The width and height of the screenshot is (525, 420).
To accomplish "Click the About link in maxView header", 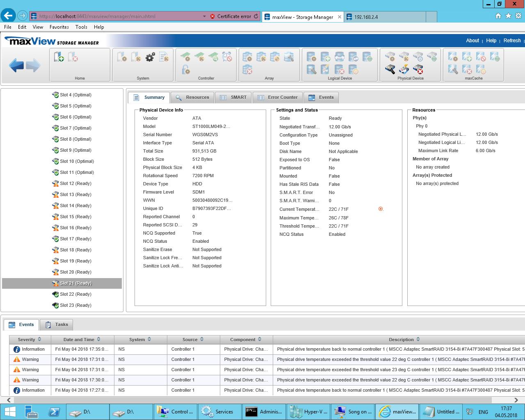I will pos(472,41).
